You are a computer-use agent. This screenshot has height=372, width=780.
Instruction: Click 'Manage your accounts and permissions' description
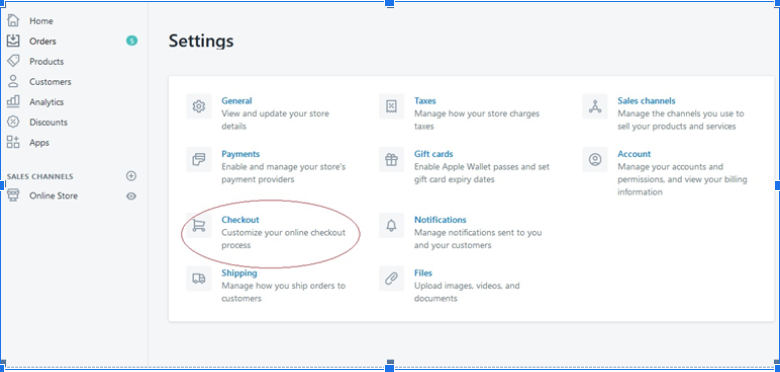pos(682,180)
